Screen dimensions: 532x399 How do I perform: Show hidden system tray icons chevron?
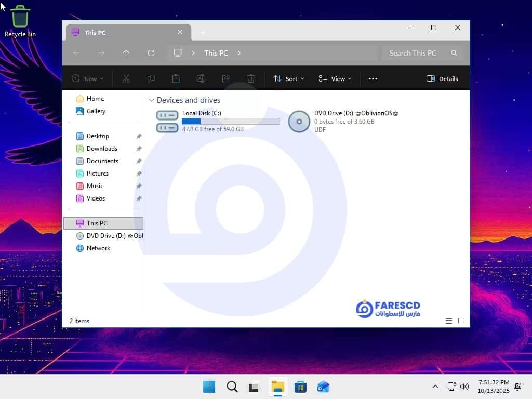[435, 387]
